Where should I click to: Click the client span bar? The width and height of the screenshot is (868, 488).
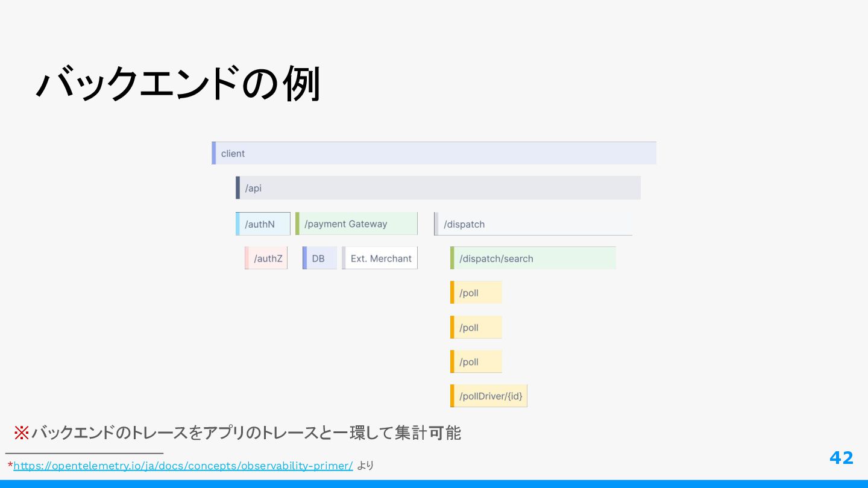434,153
